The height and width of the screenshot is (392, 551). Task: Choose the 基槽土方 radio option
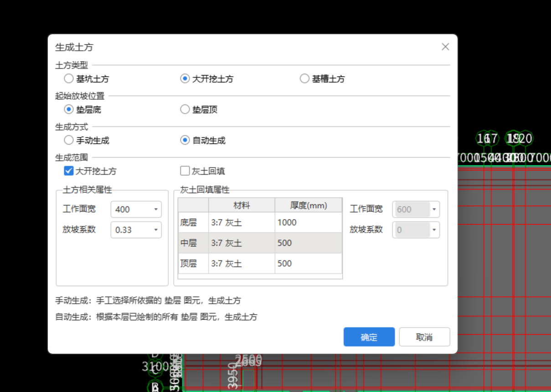[304, 78]
